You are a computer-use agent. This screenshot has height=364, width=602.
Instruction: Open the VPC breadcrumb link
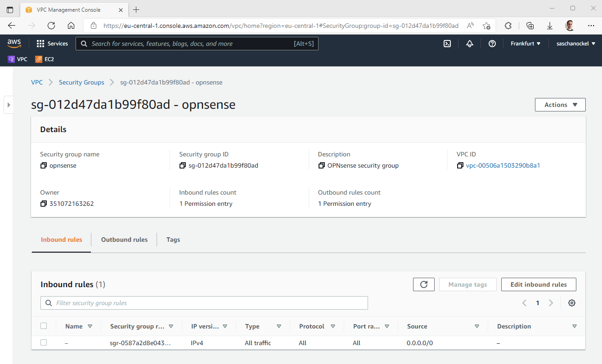37,82
